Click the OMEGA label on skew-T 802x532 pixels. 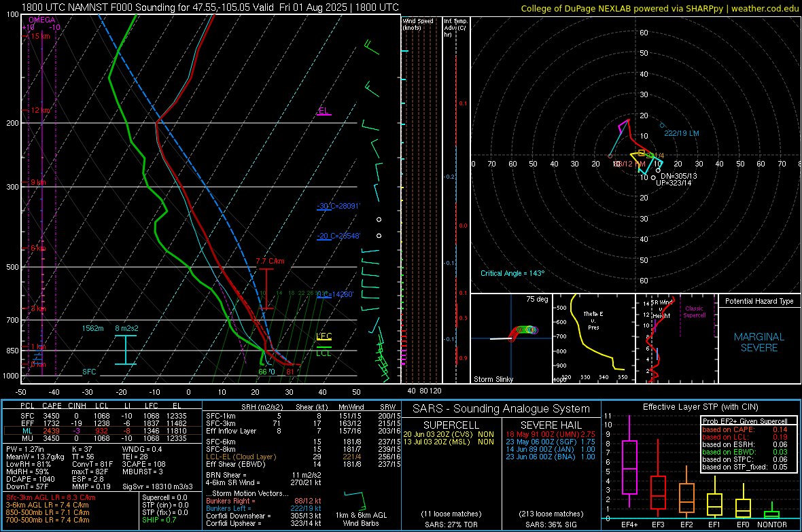tap(42, 20)
